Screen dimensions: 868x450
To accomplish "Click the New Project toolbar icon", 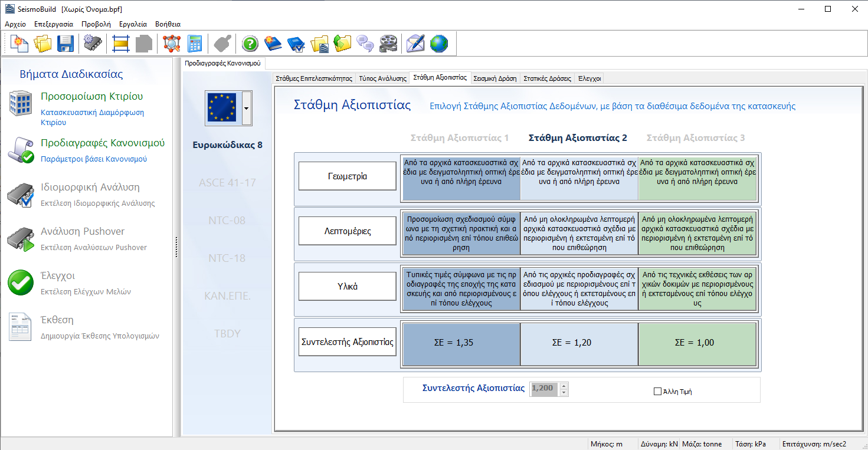I will point(19,44).
